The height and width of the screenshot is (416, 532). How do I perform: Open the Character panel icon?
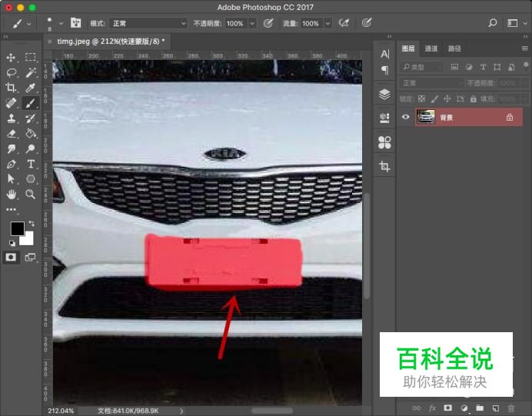click(384, 54)
